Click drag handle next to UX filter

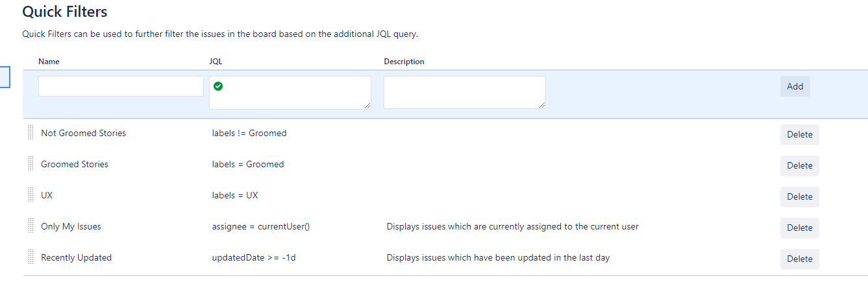[x=31, y=195]
